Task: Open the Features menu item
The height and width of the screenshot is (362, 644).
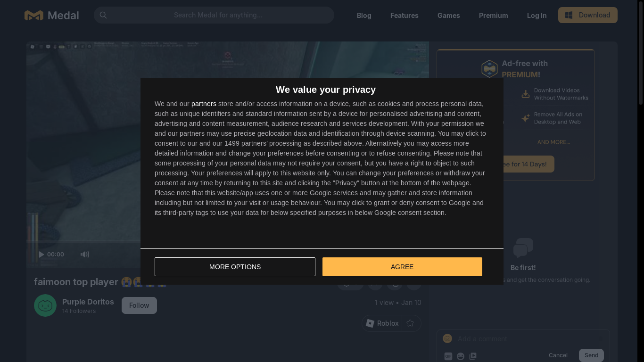Action: coord(404,16)
